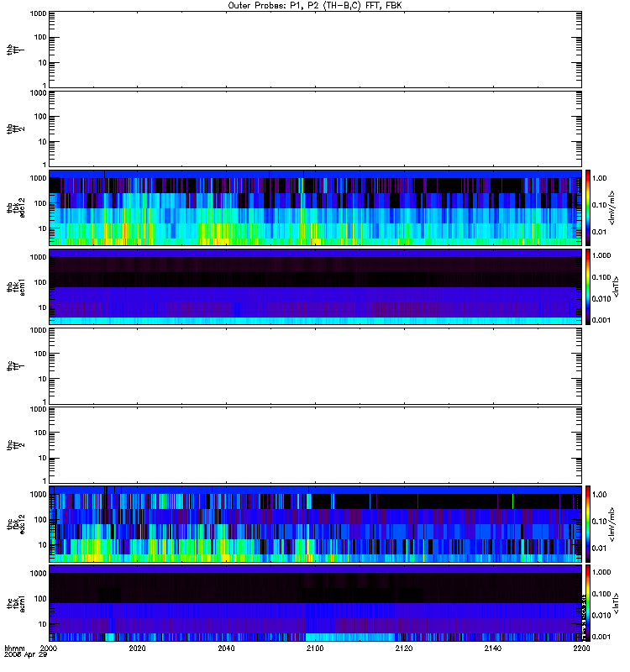Click the plot title 'Outer Probes: P1, P2 (TH-B,C) FFT, FBK'
Screen dimensions: 630x672
pos(315,6)
